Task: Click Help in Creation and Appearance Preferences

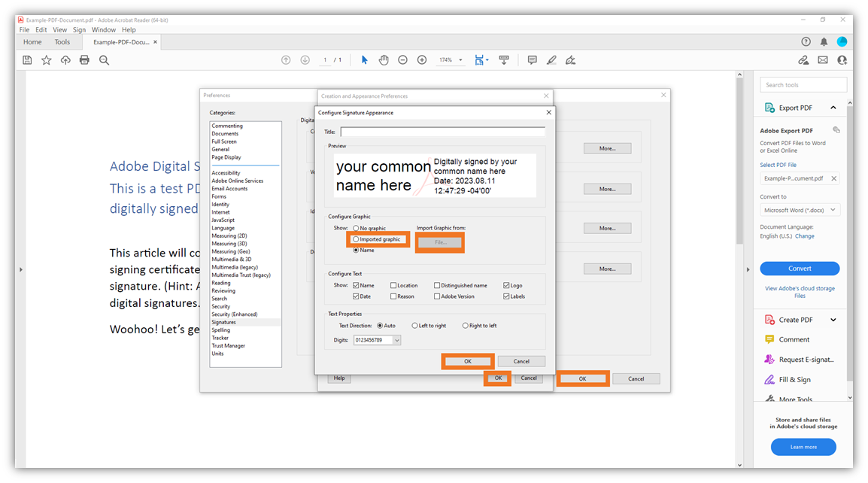Action: 339,378
